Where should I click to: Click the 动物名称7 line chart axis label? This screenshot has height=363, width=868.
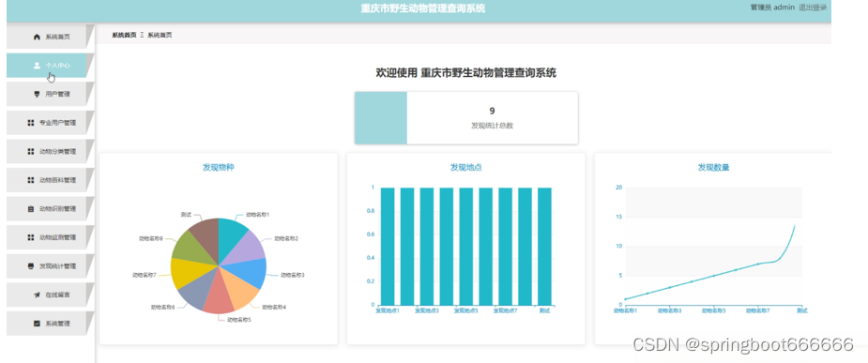click(x=757, y=311)
